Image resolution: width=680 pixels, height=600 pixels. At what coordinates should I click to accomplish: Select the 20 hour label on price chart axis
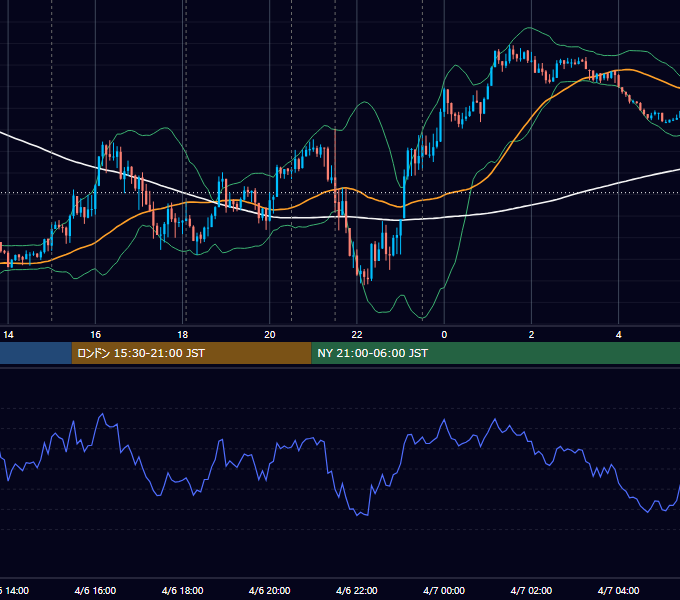270,335
